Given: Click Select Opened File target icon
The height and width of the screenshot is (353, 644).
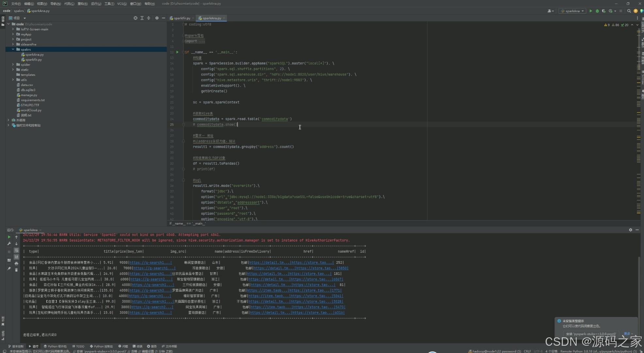Looking at the screenshot, I should (x=136, y=18).
